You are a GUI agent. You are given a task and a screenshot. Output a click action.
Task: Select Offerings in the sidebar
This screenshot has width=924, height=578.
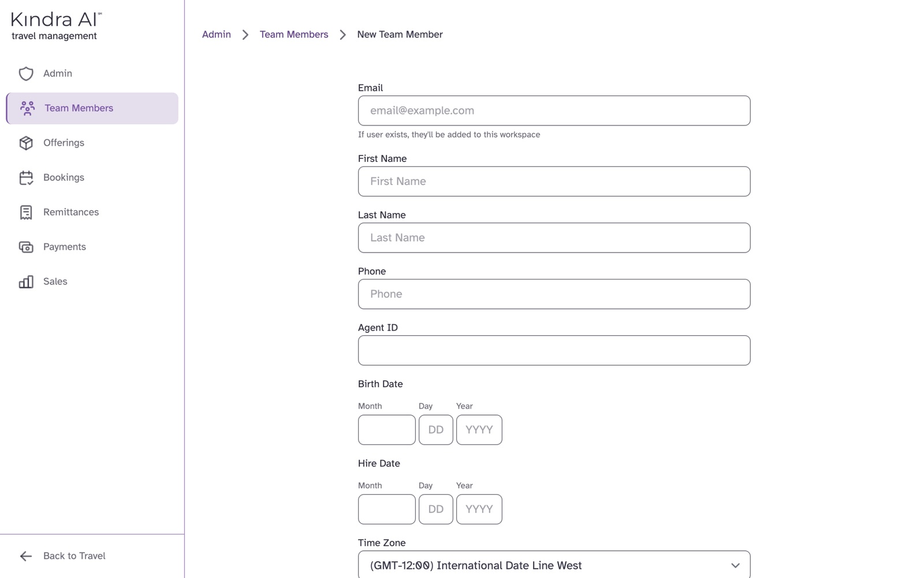coord(92,143)
